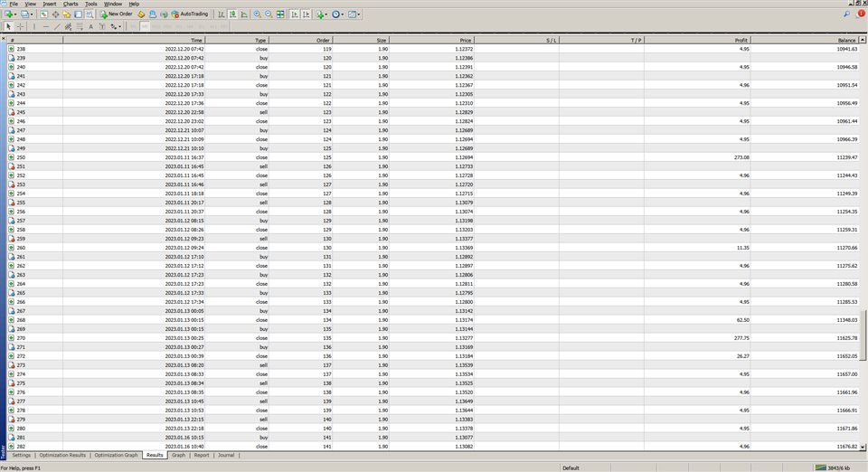Sort results by the Time column header
The width and height of the screenshot is (868, 472).
(x=134, y=40)
